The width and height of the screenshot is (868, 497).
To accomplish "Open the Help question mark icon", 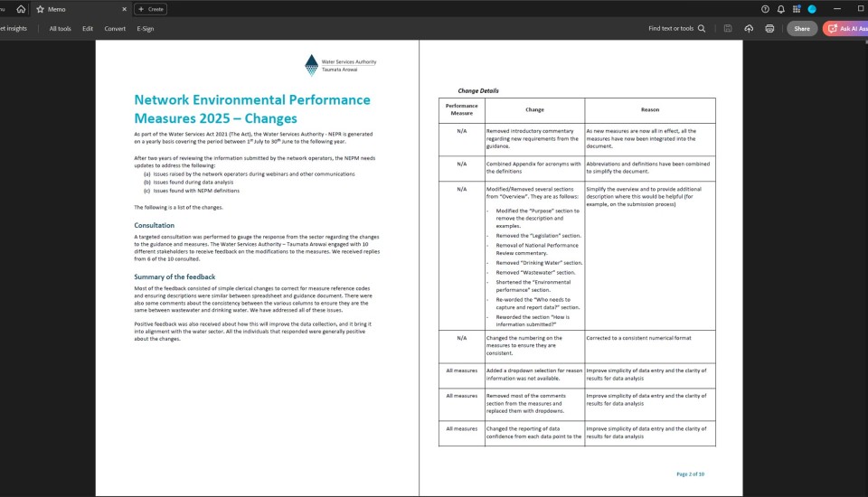I will point(765,9).
